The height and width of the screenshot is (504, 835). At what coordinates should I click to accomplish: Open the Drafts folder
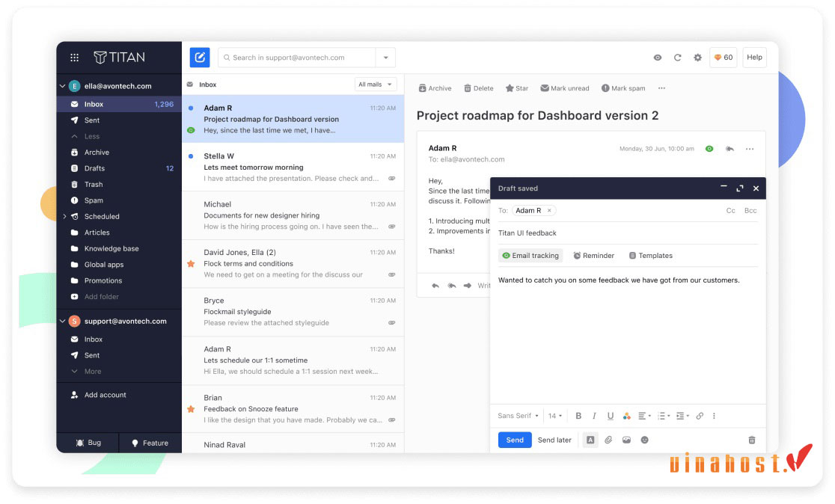(95, 168)
